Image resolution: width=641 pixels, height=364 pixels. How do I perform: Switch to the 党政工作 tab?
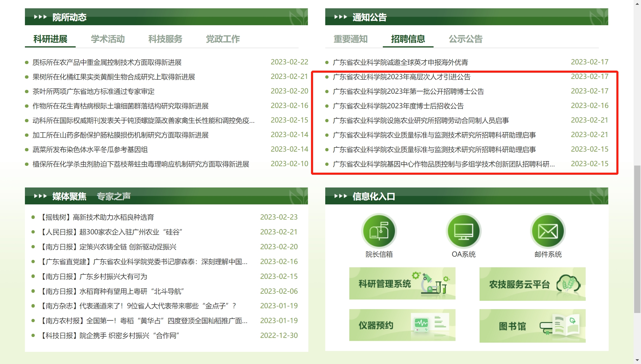click(x=223, y=39)
